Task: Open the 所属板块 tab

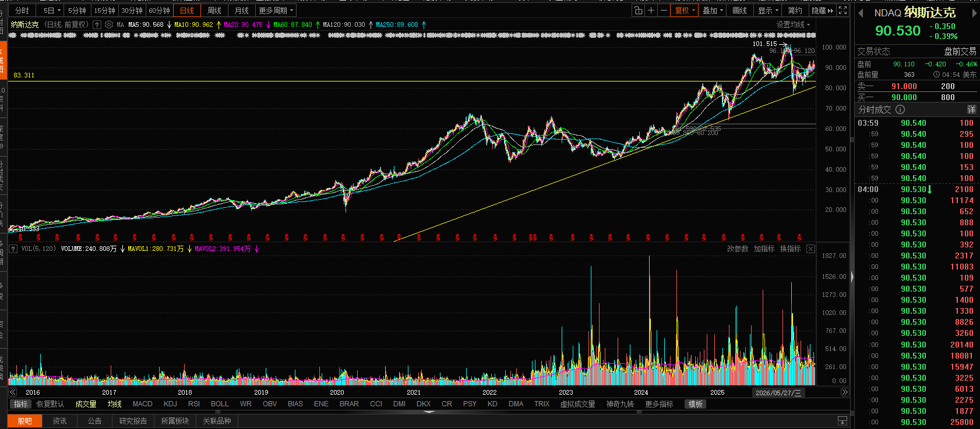Action: point(175,421)
